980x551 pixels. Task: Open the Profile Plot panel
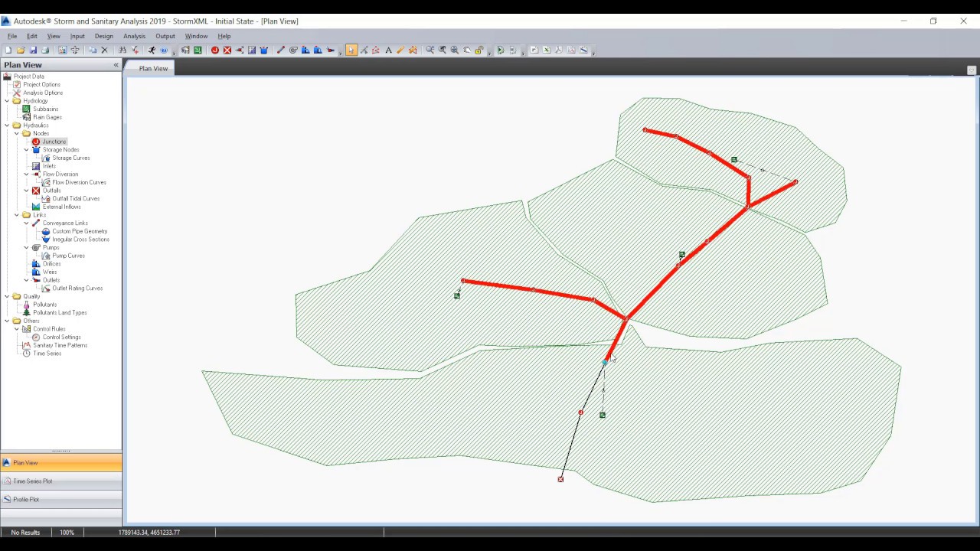point(61,499)
